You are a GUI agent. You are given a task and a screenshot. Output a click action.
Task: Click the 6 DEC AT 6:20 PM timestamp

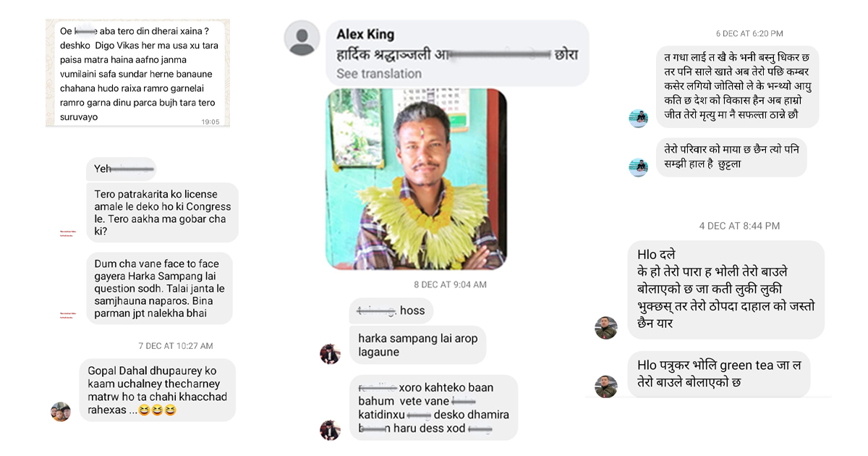(749, 33)
